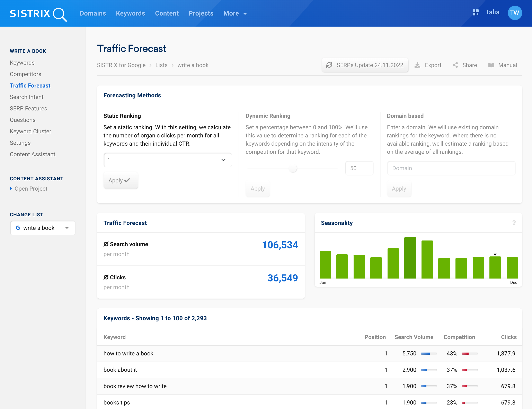The image size is (532, 409).
Task: Expand the More navigation menu
Action: [x=236, y=13]
